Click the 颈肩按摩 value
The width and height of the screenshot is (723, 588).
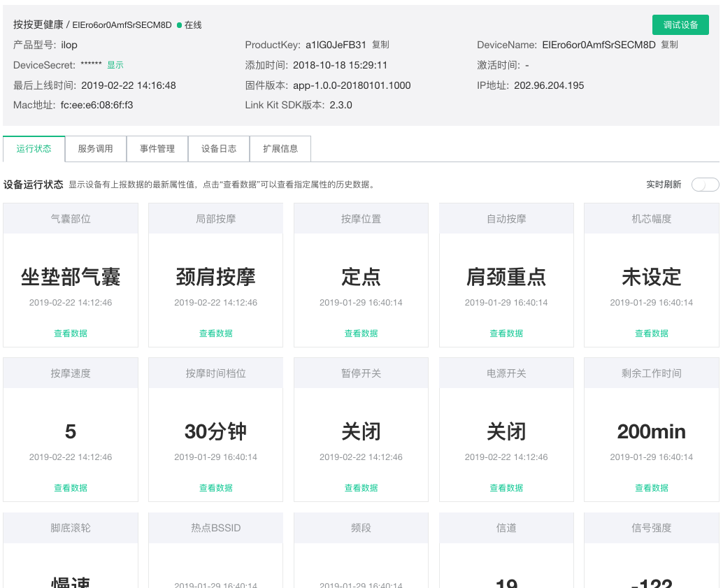(216, 277)
